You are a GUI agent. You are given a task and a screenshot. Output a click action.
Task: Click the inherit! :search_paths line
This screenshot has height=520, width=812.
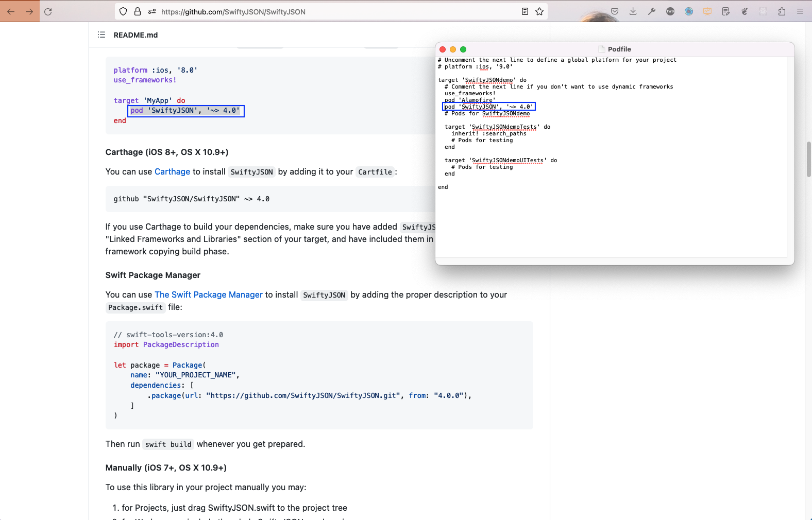[489, 133]
